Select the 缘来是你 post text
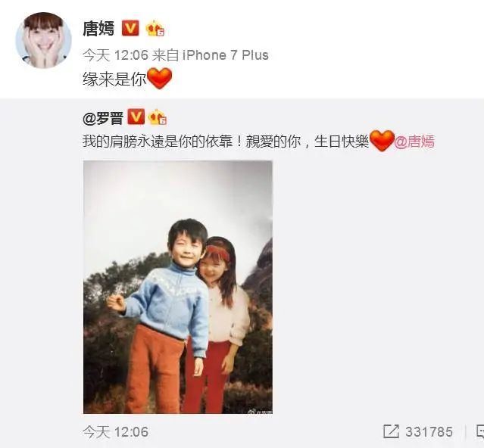Viewport: 484px width, 448px height. click(114, 79)
